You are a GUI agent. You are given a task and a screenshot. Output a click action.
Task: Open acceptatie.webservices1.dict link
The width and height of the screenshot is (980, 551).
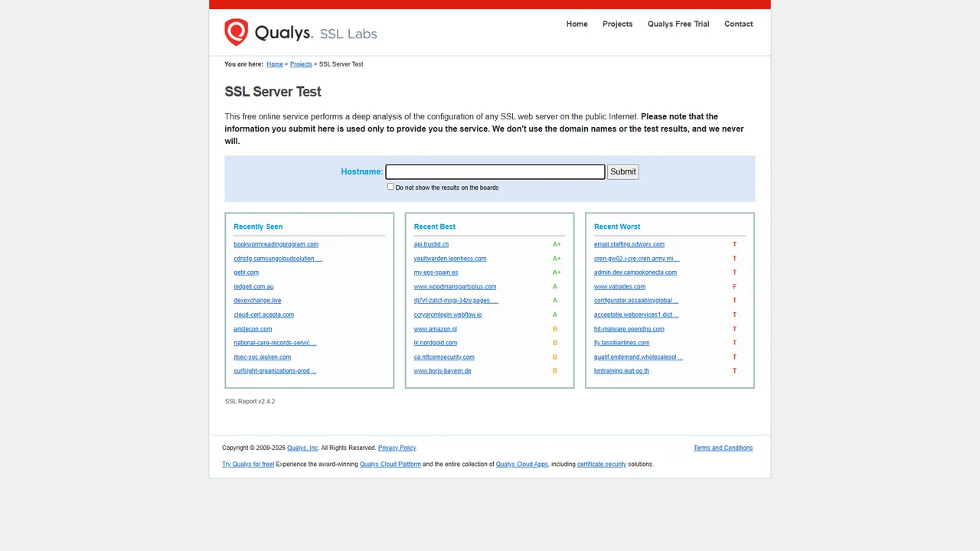pos(636,315)
